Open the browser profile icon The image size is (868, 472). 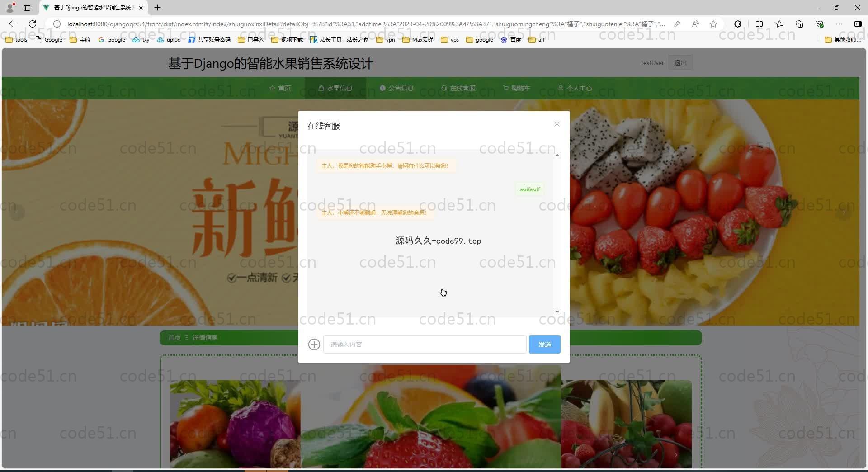(10, 8)
